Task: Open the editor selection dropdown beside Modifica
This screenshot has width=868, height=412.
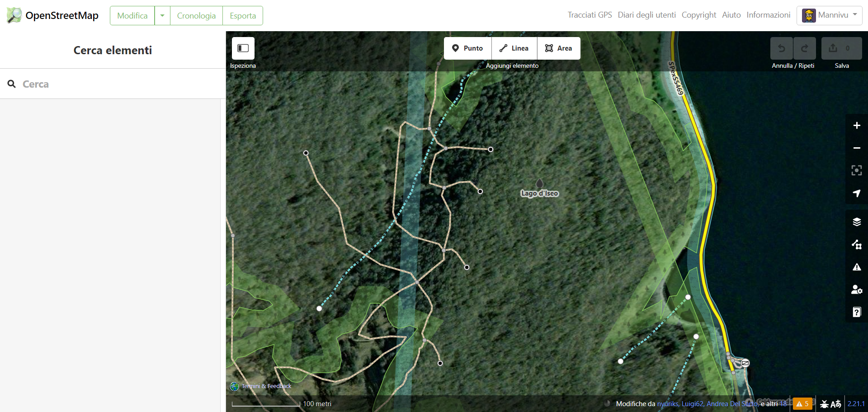Action: (162, 15)
